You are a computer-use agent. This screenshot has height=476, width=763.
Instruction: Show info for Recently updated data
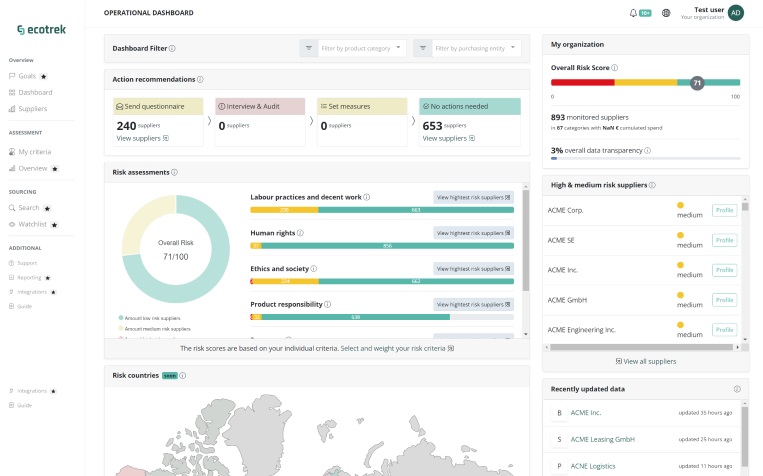[737, 389]
